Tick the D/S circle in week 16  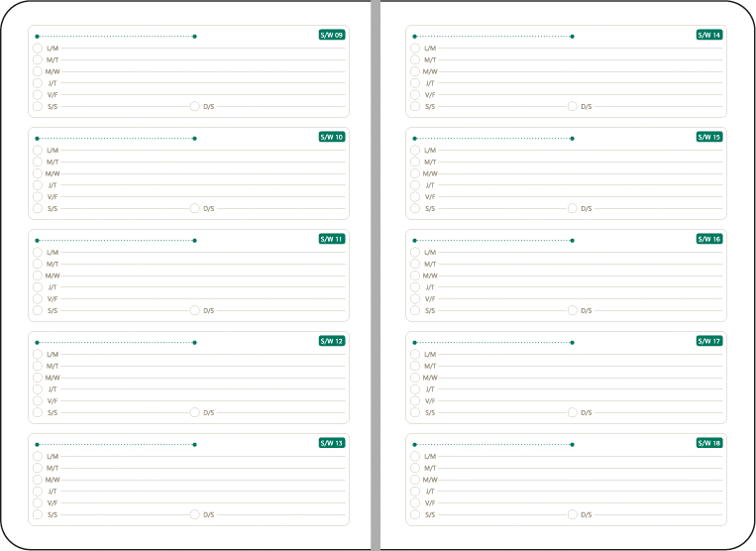[x=573, y=310]
